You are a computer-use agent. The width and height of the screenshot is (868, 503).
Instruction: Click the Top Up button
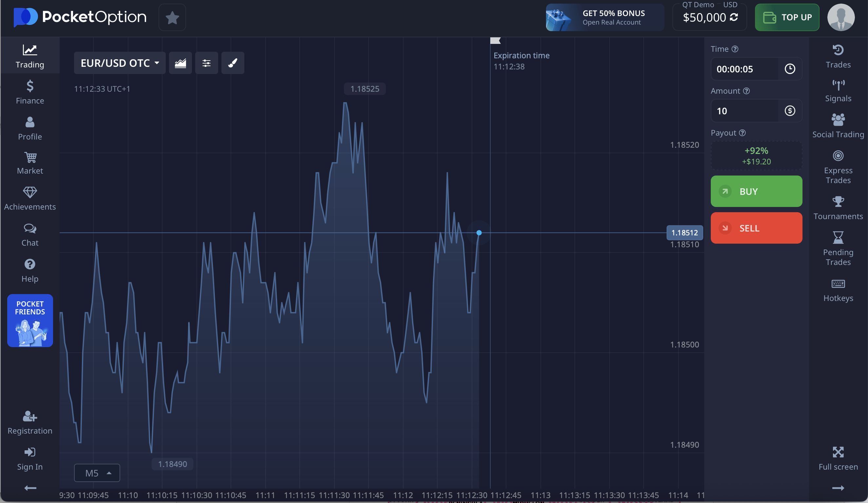(x=787, y=17)
